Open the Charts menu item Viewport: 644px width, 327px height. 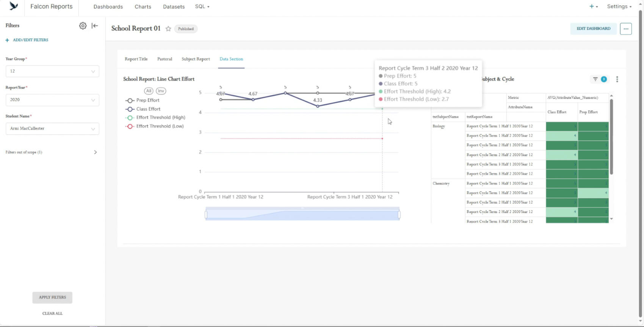pos(143,7)
